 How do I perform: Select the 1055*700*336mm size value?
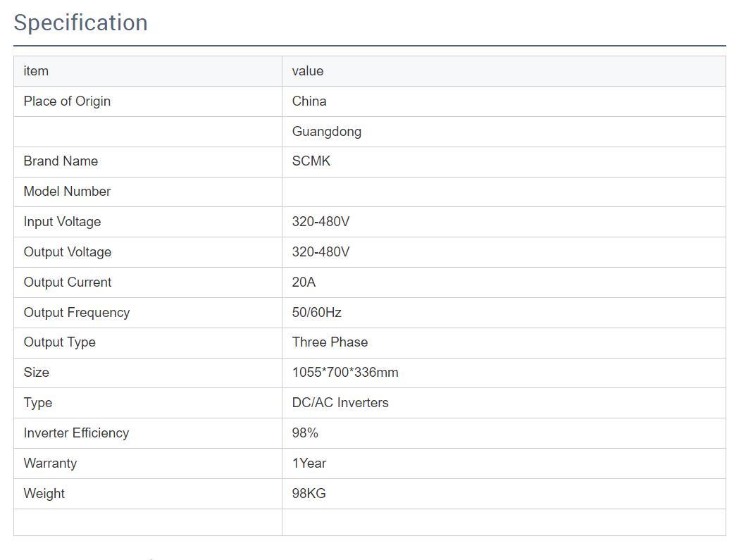345,373
